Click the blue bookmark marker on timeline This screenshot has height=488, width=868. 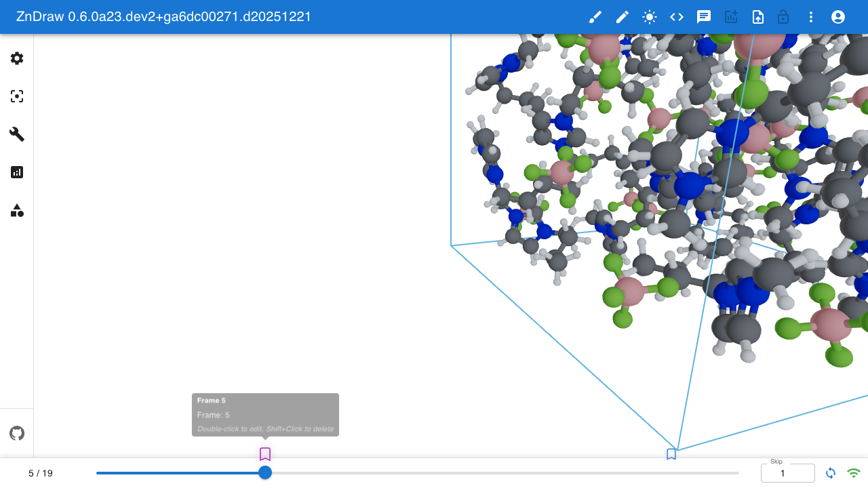point(671,454)
